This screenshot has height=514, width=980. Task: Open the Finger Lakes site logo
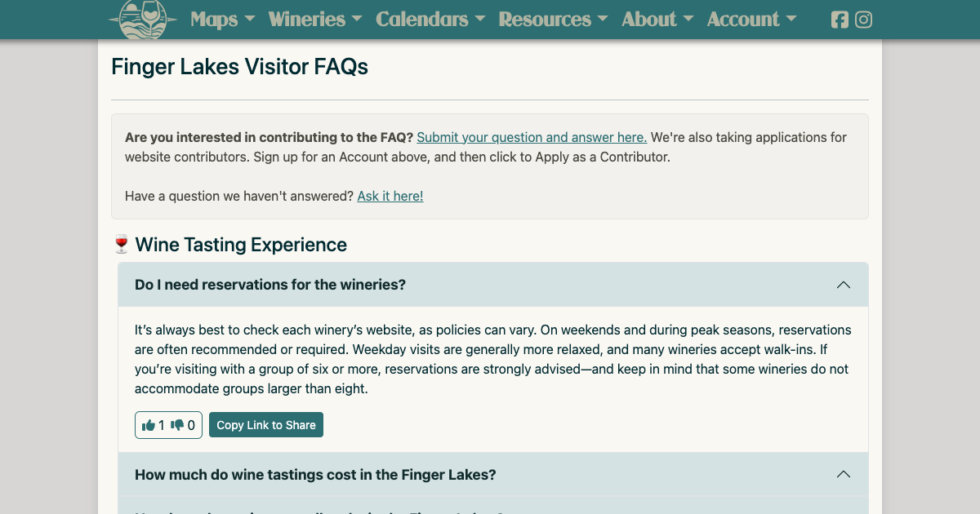(x=141, y=18)
